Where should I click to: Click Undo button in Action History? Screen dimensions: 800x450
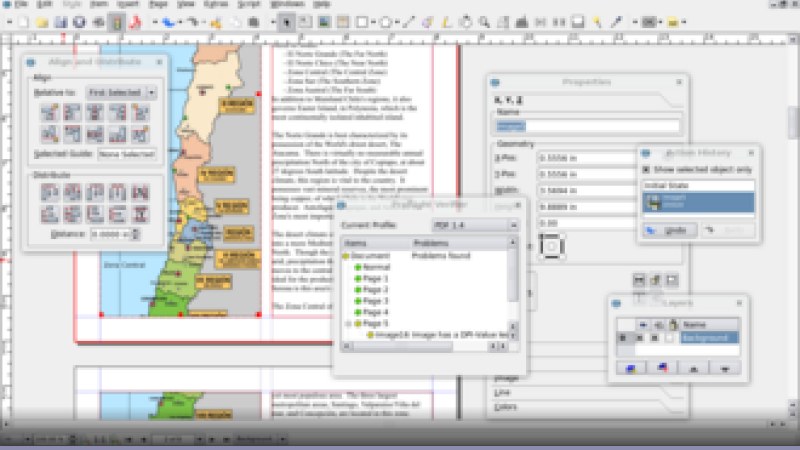pos(670,231)
